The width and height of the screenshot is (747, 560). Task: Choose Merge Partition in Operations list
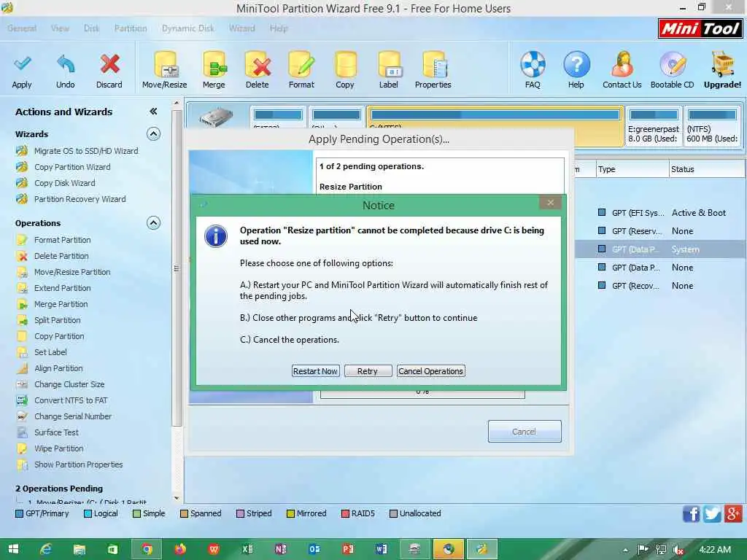[61, 304]
